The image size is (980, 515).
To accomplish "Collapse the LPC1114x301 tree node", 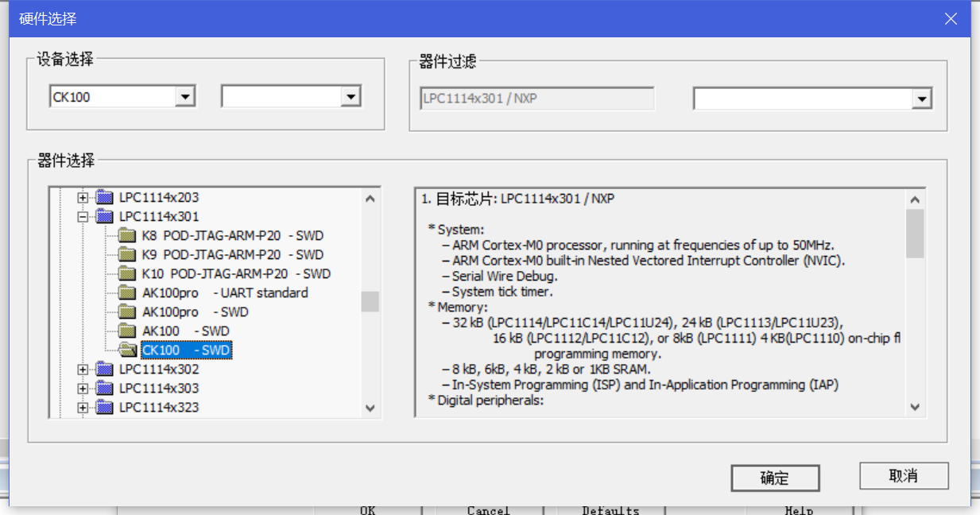I will click(x=83, y=216).
